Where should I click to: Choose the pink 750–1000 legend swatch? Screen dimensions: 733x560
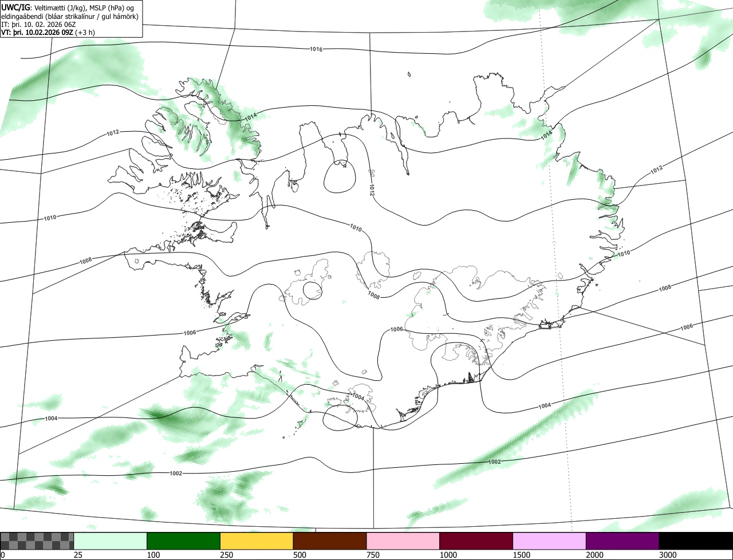click(403, 541)
